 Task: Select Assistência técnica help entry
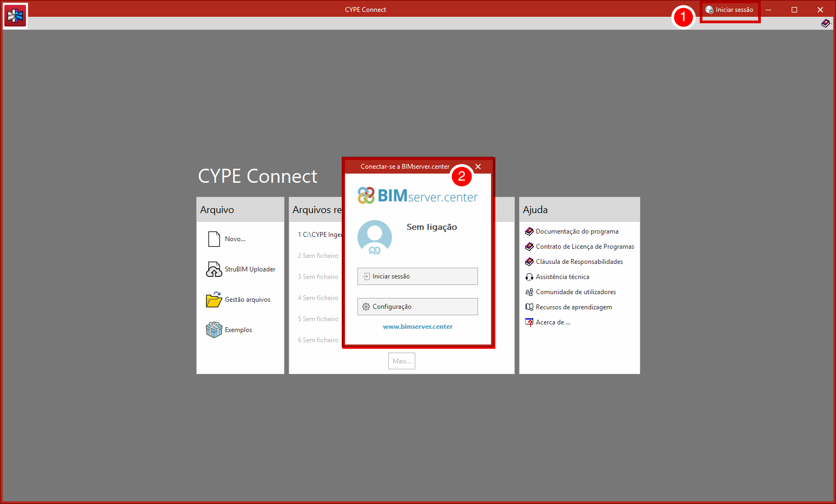point(562,277)
